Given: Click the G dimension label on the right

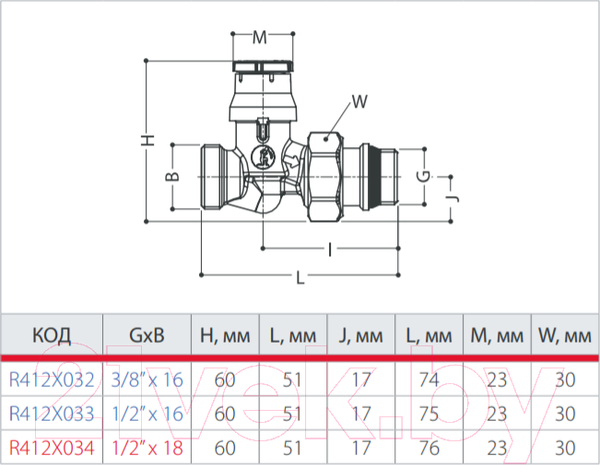Looking at the screenshot, I should coord(424,176).
